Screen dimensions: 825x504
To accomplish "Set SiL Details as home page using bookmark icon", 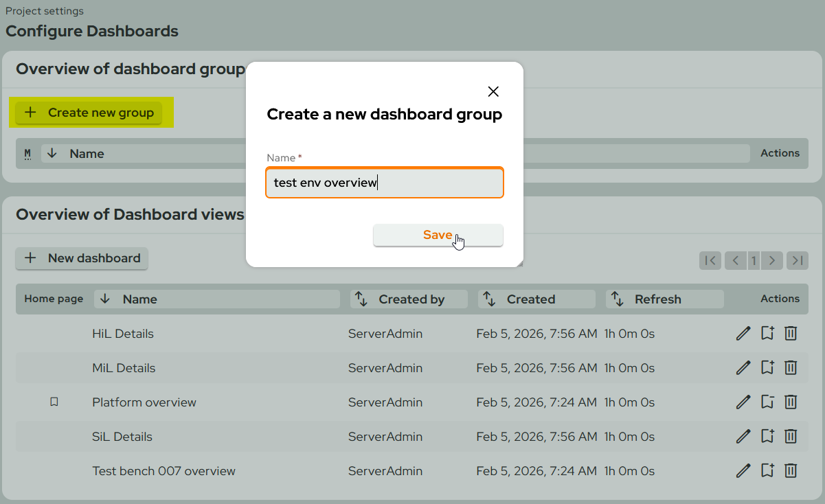I will coord(767,436).
